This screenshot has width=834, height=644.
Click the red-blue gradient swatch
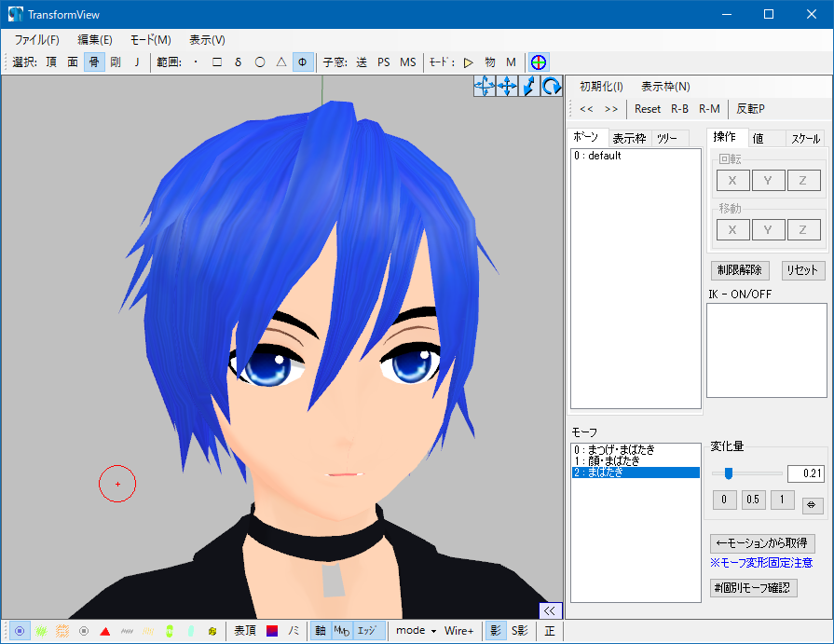point(272,631)
